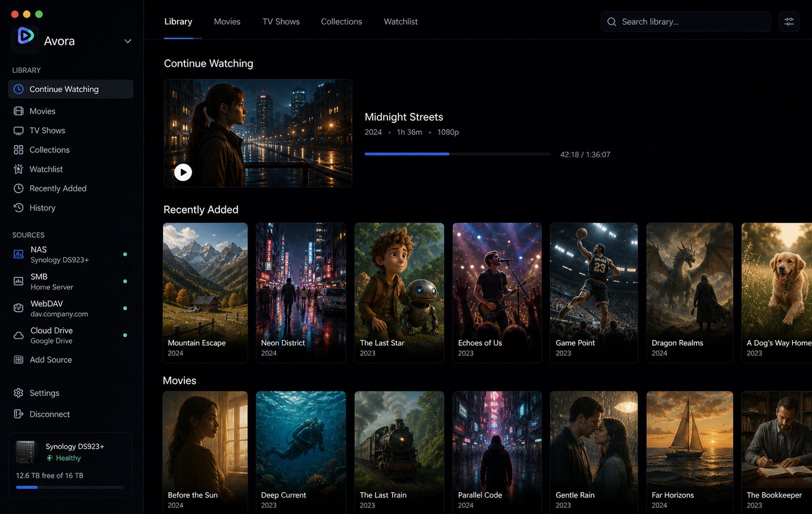Click the Midnight Streets playback progress bar

pos(458,154)
